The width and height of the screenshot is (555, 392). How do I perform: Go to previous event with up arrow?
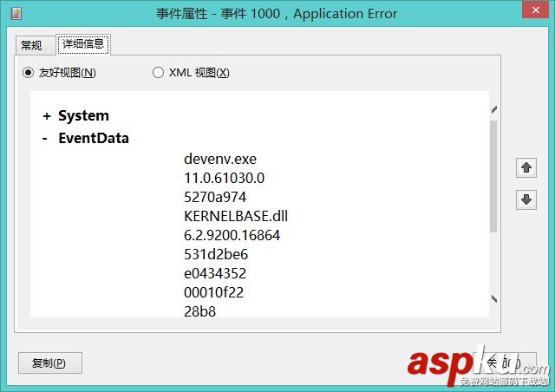[526, 167]
